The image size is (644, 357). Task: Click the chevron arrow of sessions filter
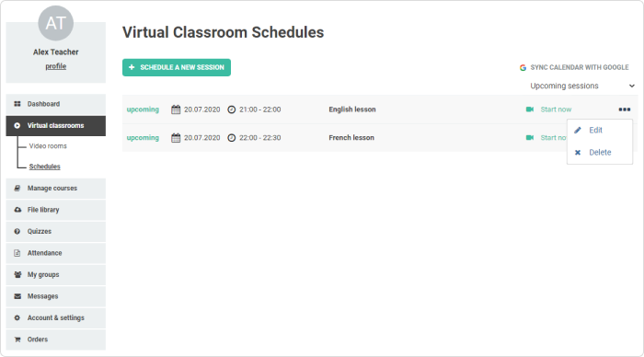pos(632,86)
